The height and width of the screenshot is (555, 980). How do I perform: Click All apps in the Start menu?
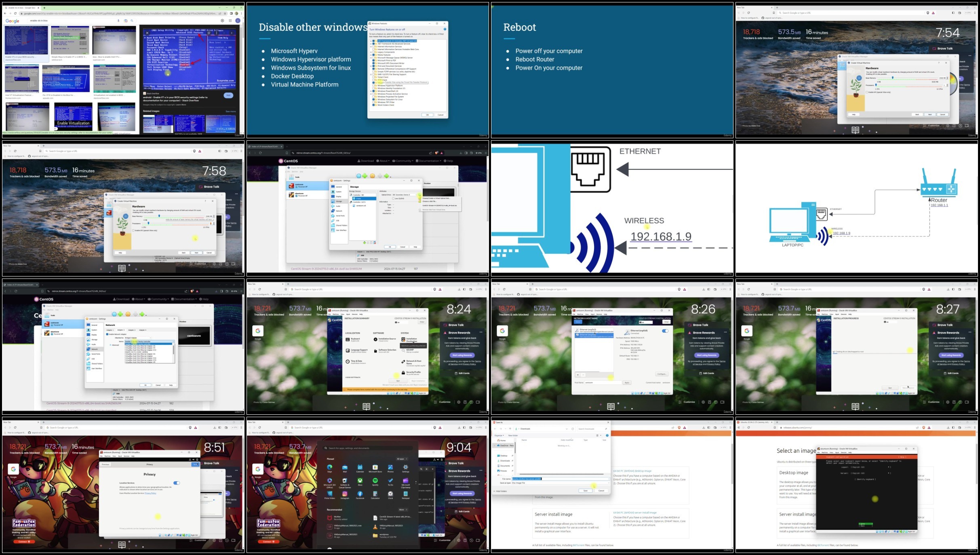pos(402,459)
